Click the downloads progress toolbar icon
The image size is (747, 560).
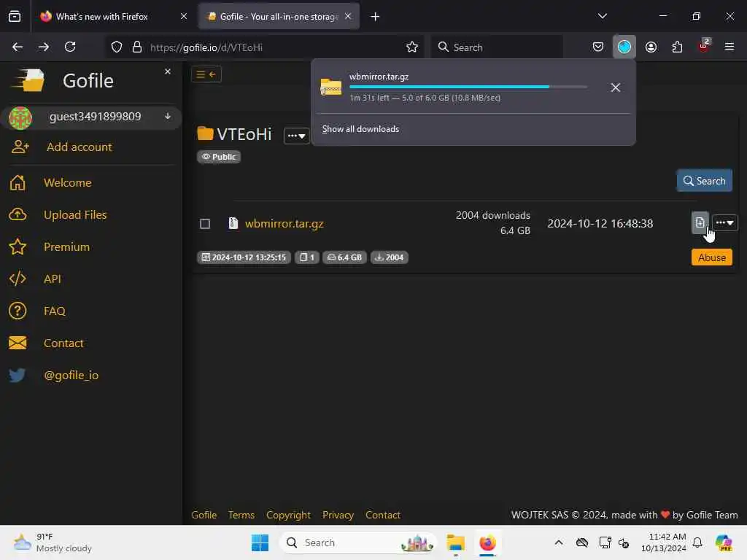[x=624, y=47]
